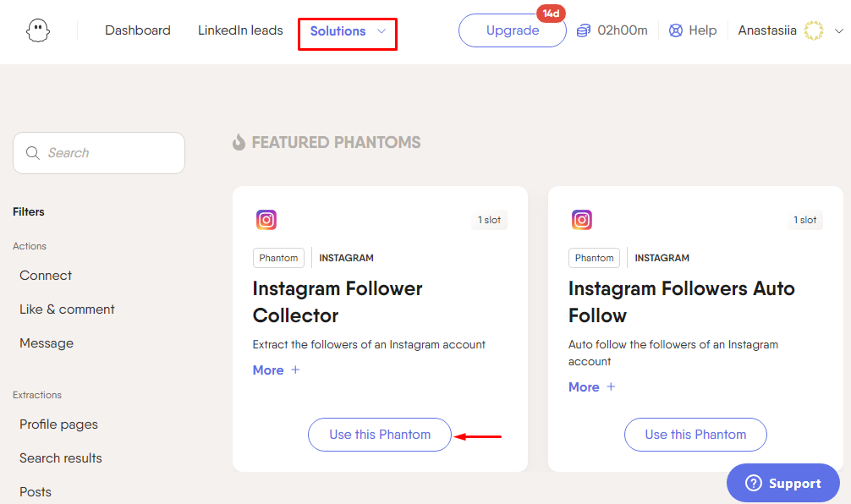Expand More details on Instagram Follower Collector
The height and width of the screenshot is (504, 851).
tap(277, 370)
